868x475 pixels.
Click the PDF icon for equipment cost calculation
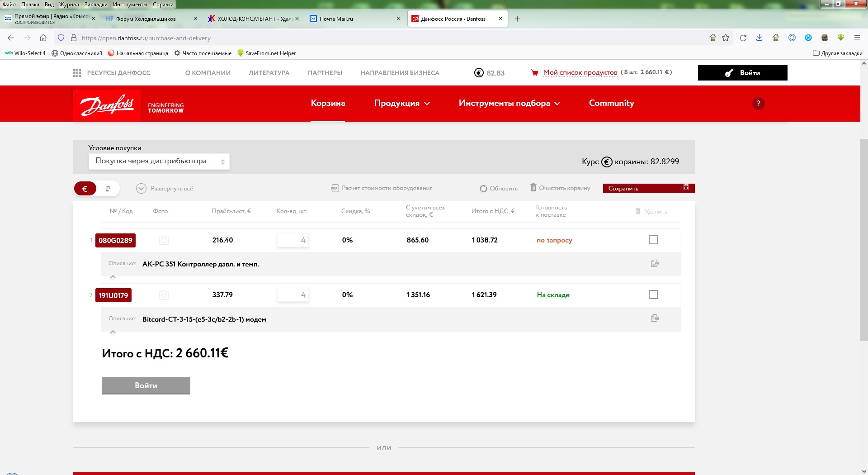point(335,188)
